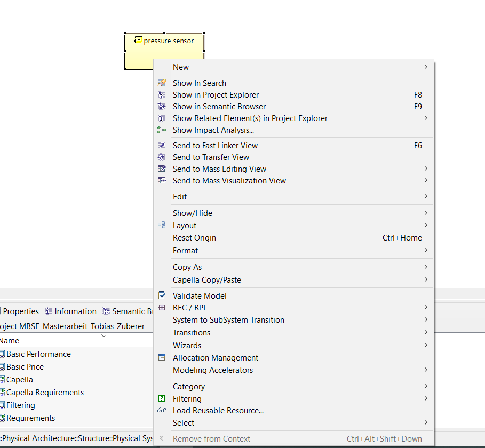
Task: Select Load Reusable Resource... entry
Action: [294, 411]
